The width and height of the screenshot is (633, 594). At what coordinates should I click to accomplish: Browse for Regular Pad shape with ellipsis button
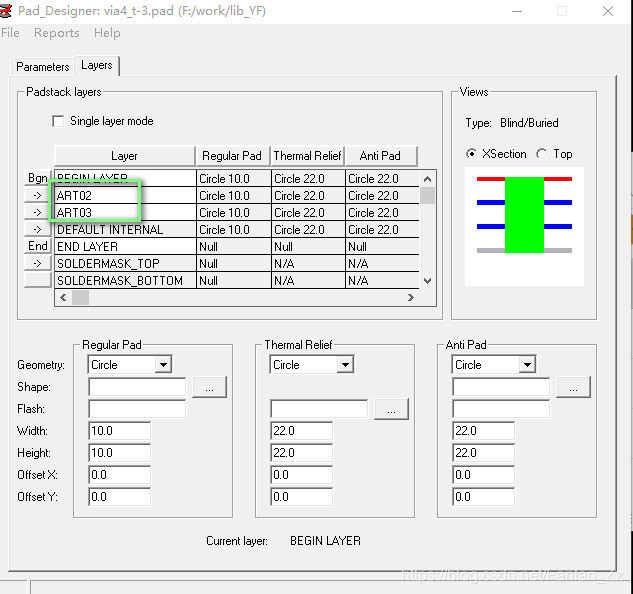(x=209, y=387)
